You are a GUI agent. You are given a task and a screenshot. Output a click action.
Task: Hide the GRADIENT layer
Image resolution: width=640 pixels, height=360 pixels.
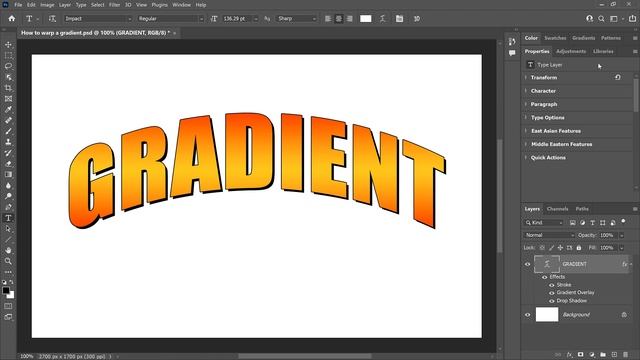527,264
